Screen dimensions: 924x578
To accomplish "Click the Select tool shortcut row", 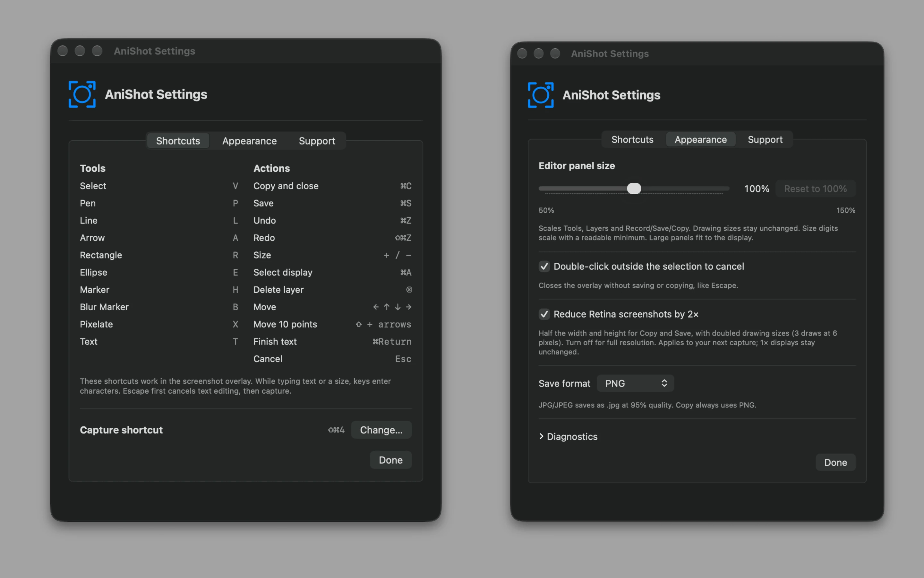I will coord(159,186).
